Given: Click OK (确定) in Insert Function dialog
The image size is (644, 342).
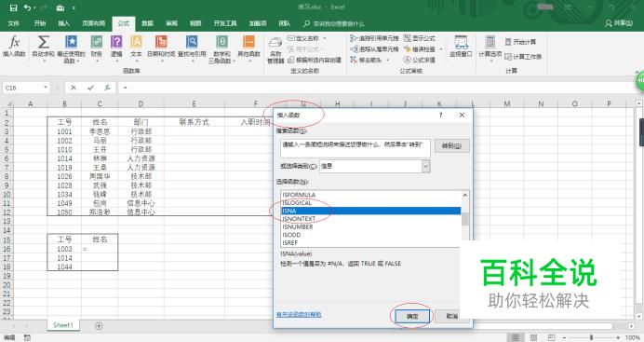Looking at the screenshot, I should click(412, 316).
